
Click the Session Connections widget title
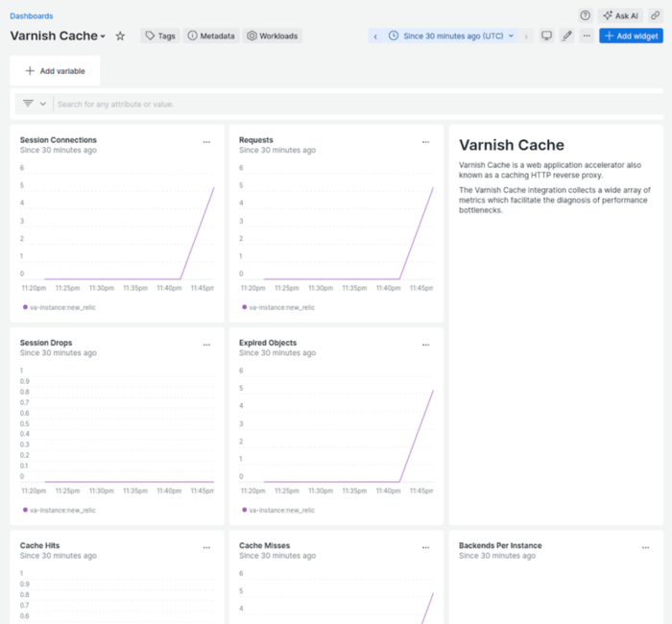pos(59,140)
